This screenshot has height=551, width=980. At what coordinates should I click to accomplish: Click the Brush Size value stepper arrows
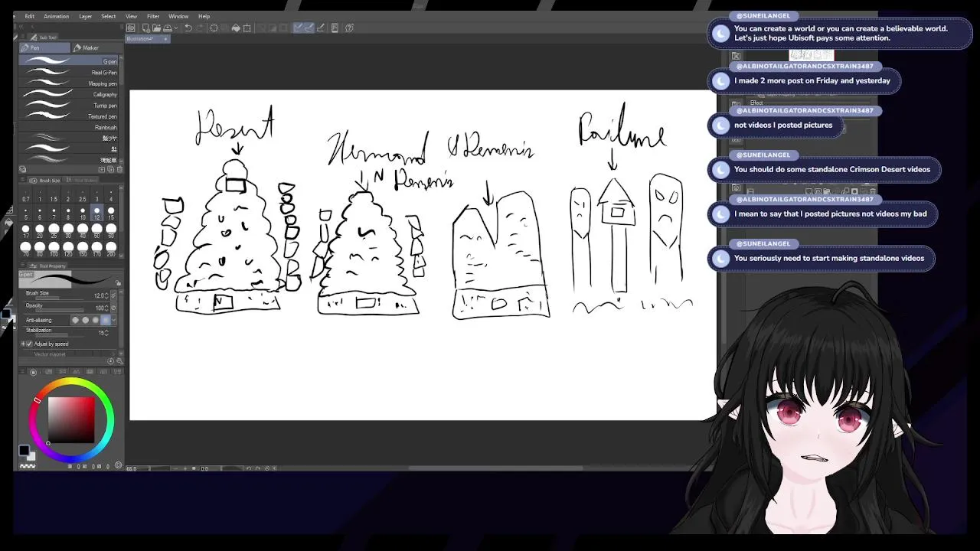pos(106,295)
